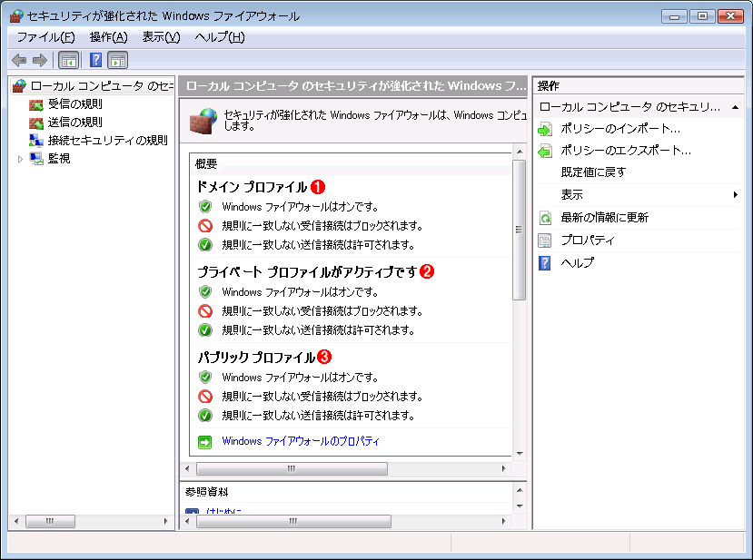Viewport: 753px width, 560px height.
Task: Open the 表示(V) menu
Action: (162, 37)
